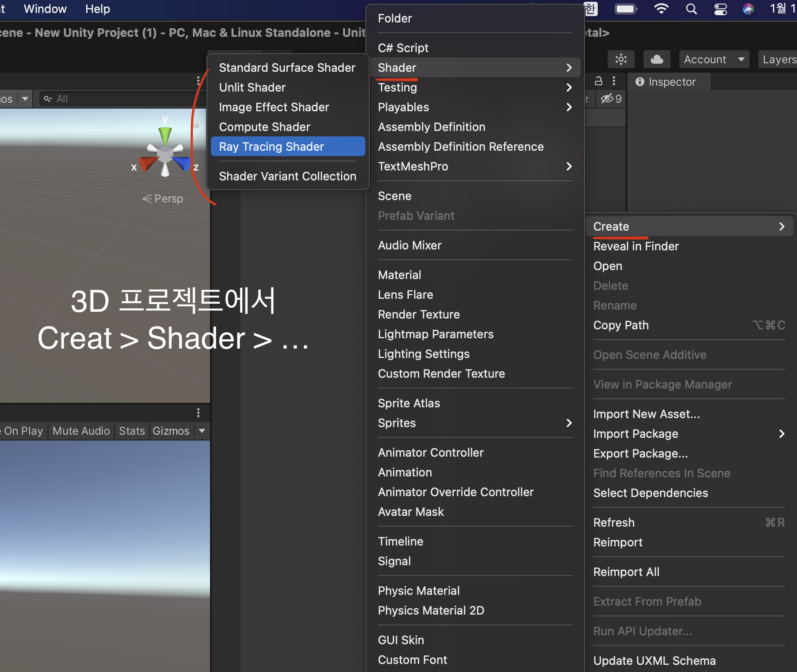Choose Import New Asset...
The height and width of the screenshot is (672, 797).
click(689, 414)
